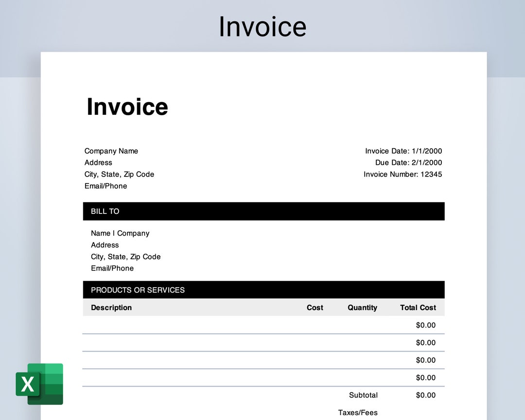Viewport: 525px width, 420px height.
Task: Select the BILL TO header bar
Action: tap(263, 211)
